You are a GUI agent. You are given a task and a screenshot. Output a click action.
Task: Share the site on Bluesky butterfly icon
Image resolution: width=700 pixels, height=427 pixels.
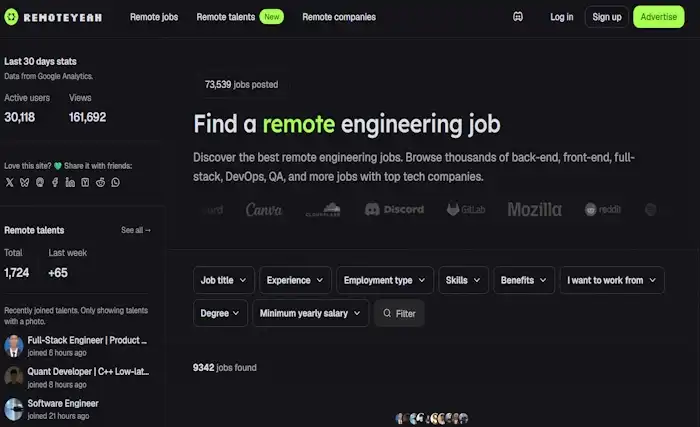pyautogui.click(x=25, y=182)
